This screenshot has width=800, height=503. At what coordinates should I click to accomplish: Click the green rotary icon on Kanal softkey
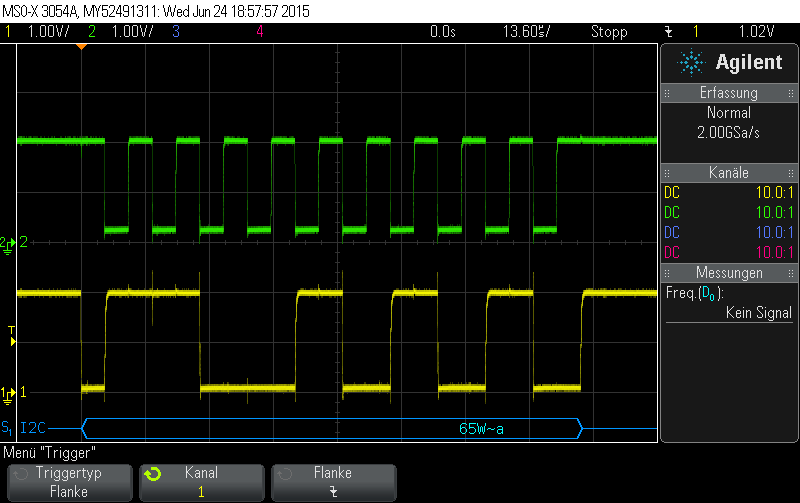click(x=153, y=474)
